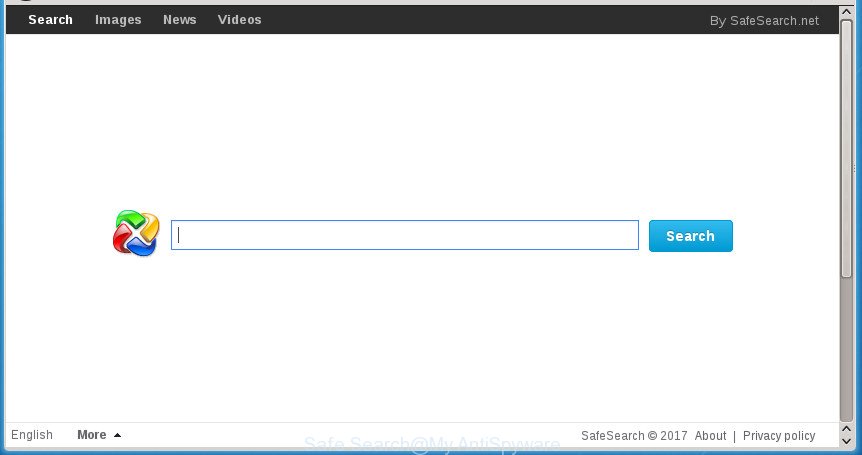Click the vertical scrollbar thumb
862x455 pixels.
[847, 148]
